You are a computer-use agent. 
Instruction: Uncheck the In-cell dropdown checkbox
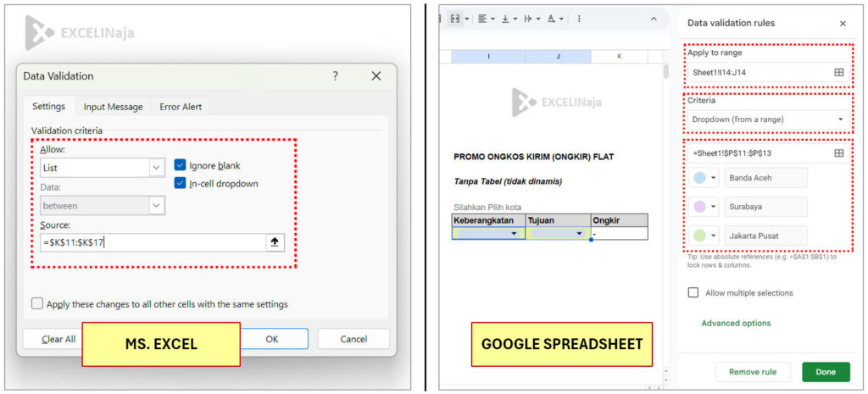coord(181,183)
